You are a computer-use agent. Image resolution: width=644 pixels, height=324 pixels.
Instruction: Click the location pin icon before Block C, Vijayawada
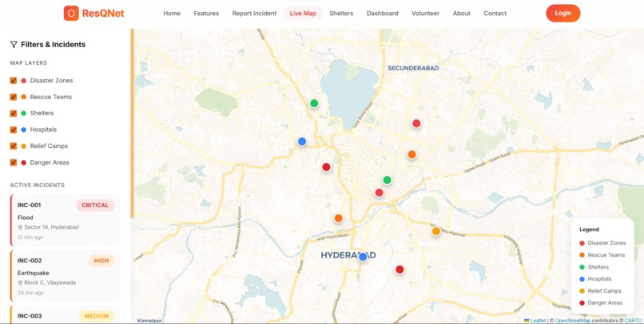pos(20,283)
